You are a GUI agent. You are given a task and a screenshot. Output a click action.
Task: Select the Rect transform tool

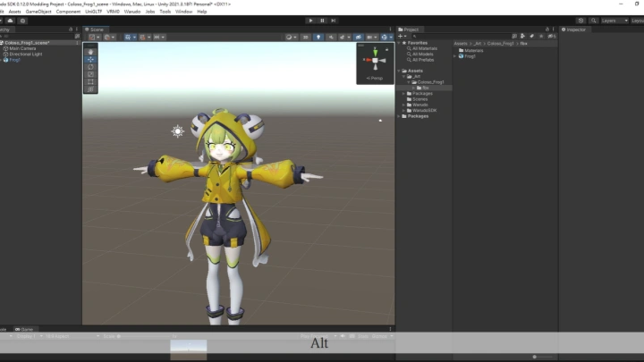pyautogui.click(x=90, y=81)
